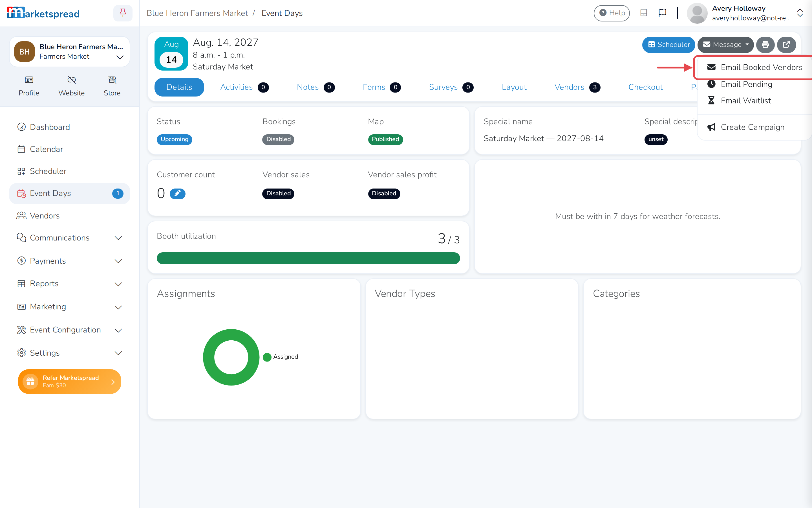Click the flag icon in header
The width and height of the screenshot is (812, 508).
click(662, 13)
